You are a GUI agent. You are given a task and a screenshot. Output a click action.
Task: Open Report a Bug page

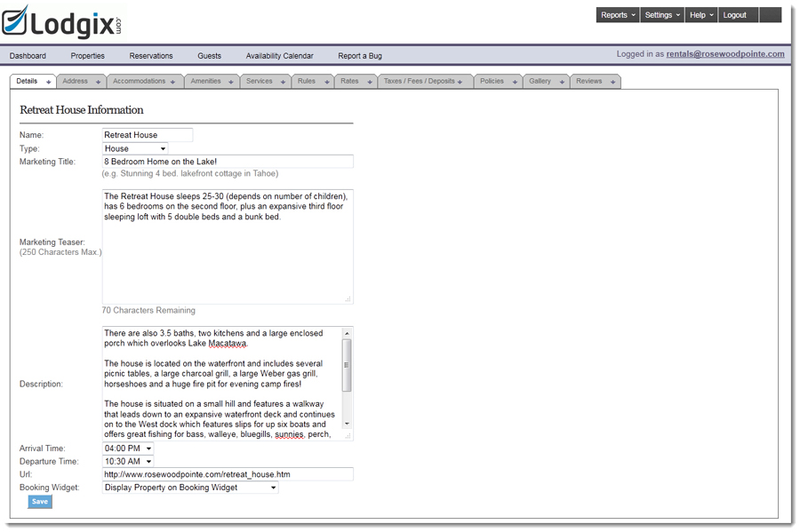[360, 56]
